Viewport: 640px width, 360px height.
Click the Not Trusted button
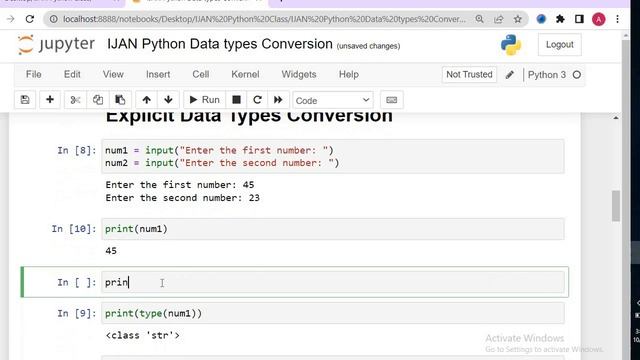tap(469, 75)
